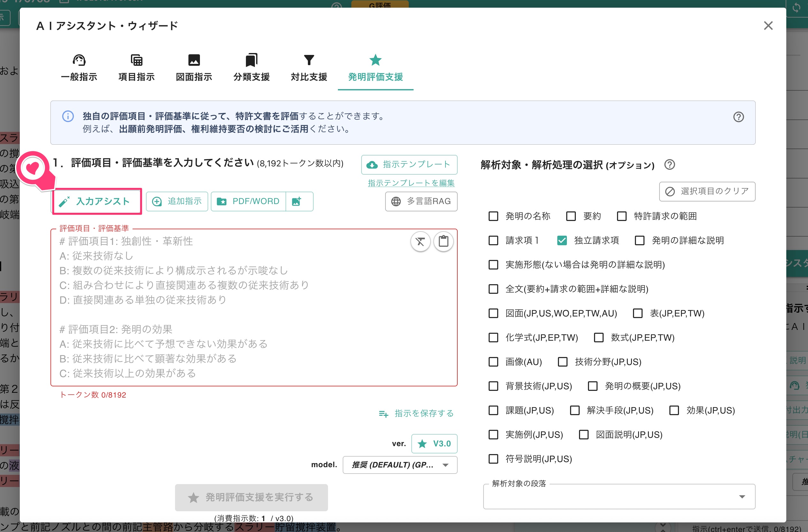Open the 解析対象の段落 dropdown
The image size is (808, 532).
point(619,496)
